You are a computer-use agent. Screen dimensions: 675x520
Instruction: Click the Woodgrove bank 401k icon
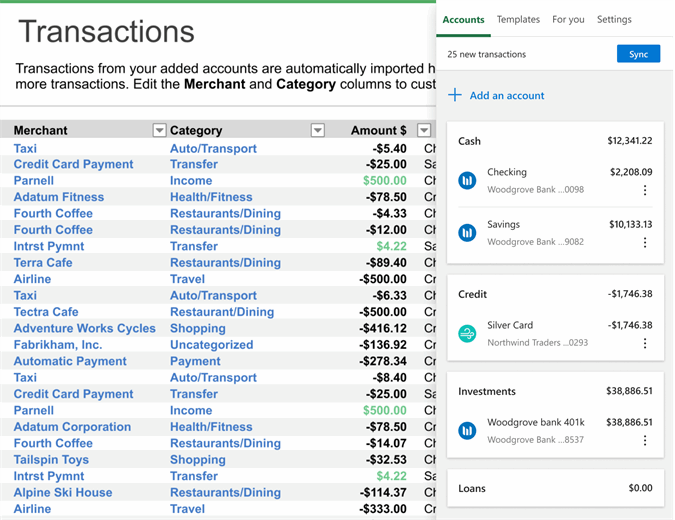(467, 431)
